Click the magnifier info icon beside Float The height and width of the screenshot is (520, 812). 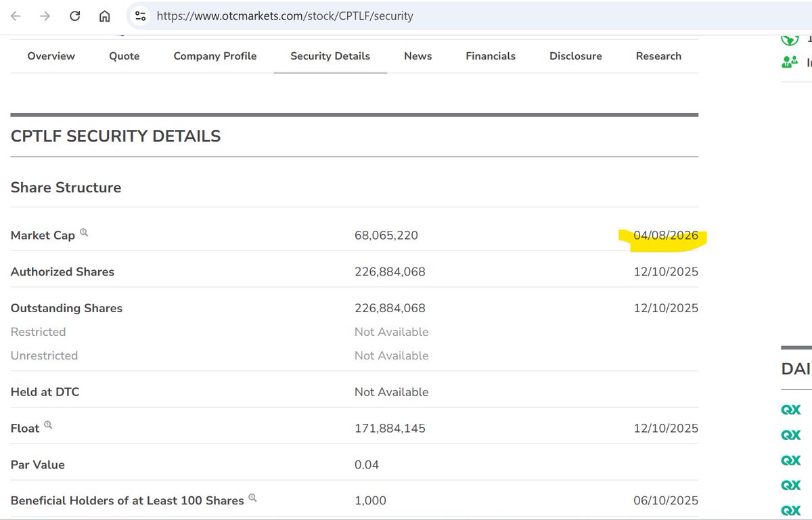(48, 426)
